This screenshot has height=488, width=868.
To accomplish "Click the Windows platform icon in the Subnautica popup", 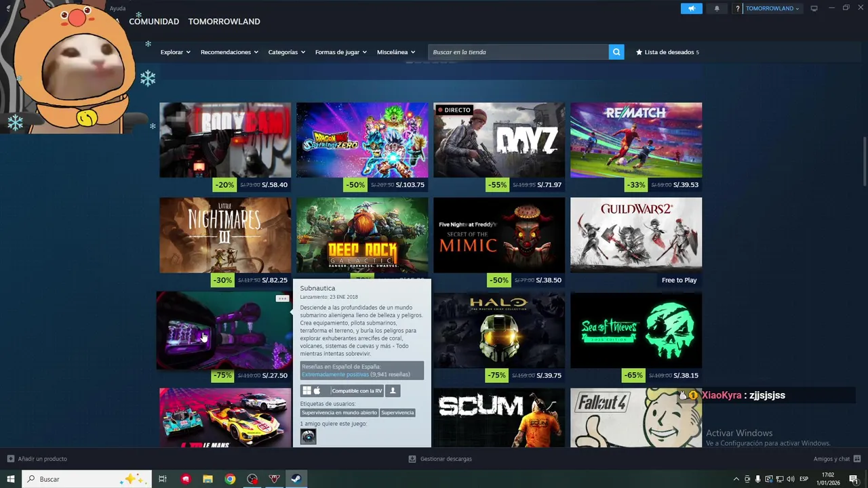I will click(307, 390).
